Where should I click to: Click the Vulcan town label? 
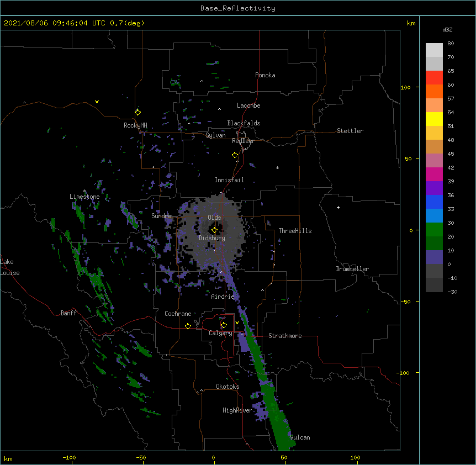tap(300, 437)
